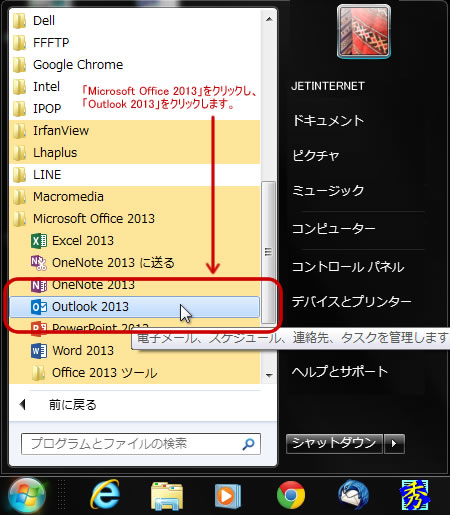Open ドキュメント in the Start menu

(x=328, y=120)
